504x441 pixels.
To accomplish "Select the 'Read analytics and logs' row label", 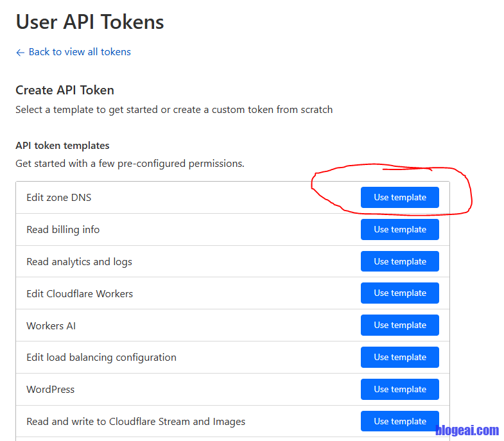I will (x=79, y=262).
